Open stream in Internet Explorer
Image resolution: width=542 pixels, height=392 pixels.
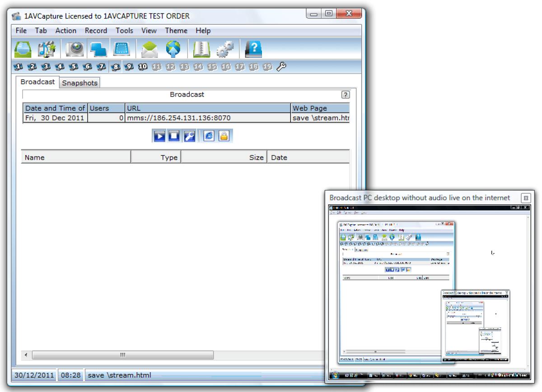[x=209, y=135]
